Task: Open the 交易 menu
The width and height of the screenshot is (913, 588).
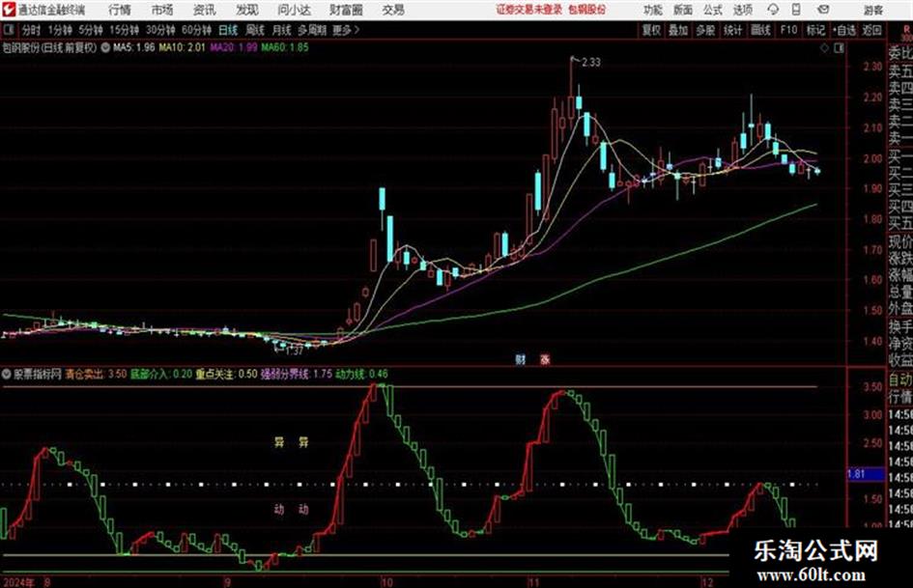Action: [x=393, y=10]
